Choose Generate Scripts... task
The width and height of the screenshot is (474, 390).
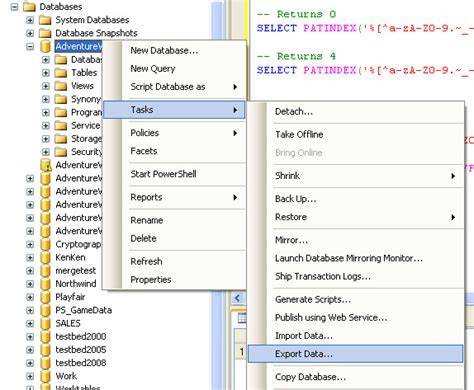click(x=356, y=300)
